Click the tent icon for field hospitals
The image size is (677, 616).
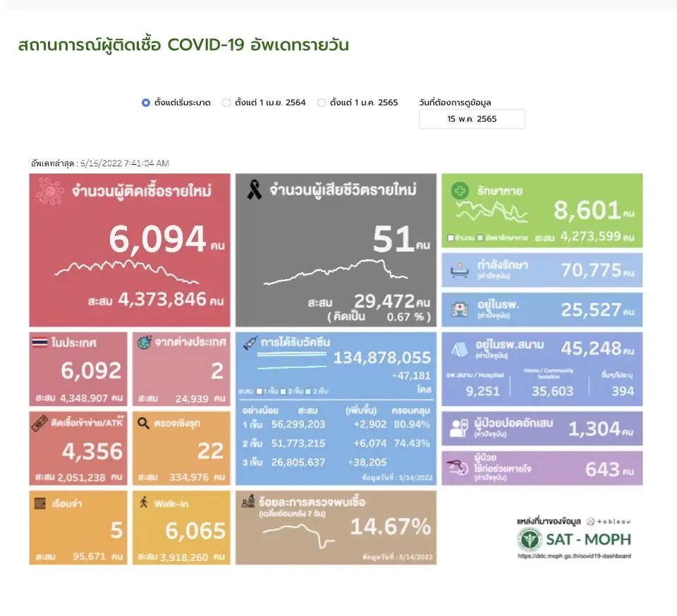tap(459, 348)
